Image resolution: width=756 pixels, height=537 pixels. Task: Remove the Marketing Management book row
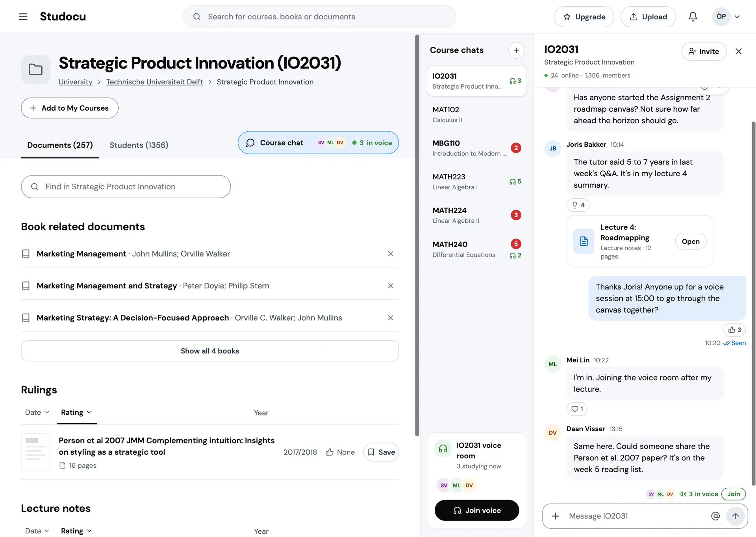pos(390,254)
